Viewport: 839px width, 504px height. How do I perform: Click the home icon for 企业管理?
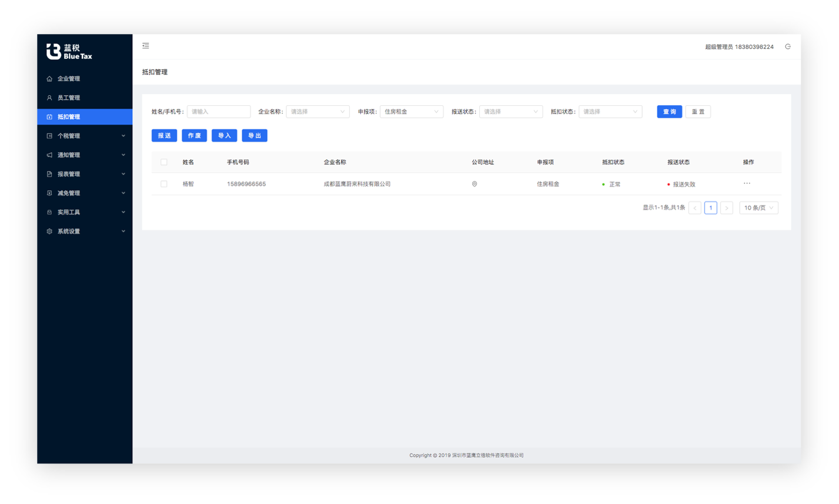[49, 79]
